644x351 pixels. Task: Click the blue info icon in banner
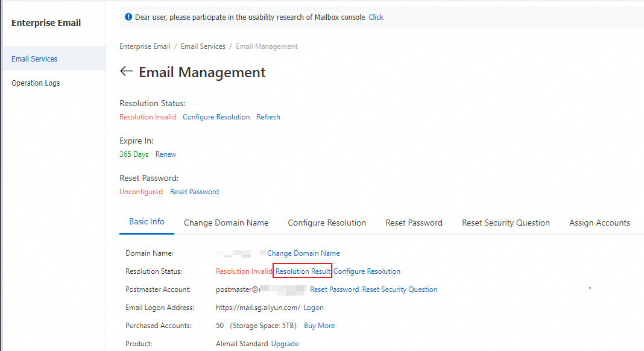pos(128,17)
